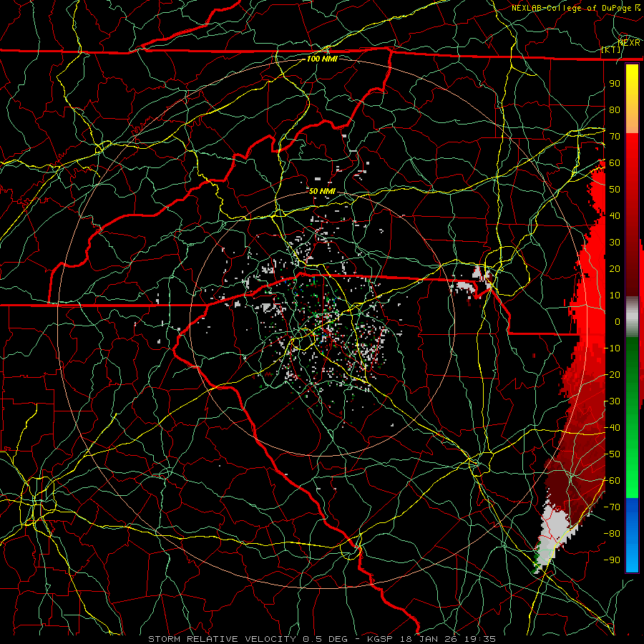Click the Storm Relative Velocity caption at the bottom

coord(322,639)
